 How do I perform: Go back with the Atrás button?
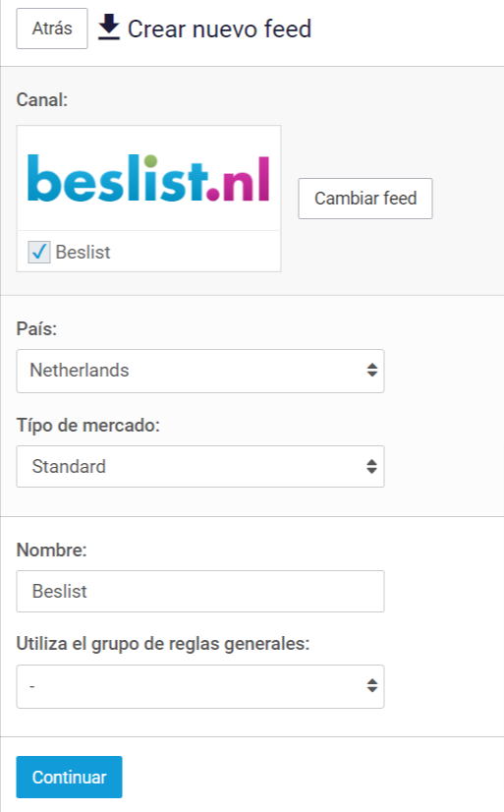(52, 29)
